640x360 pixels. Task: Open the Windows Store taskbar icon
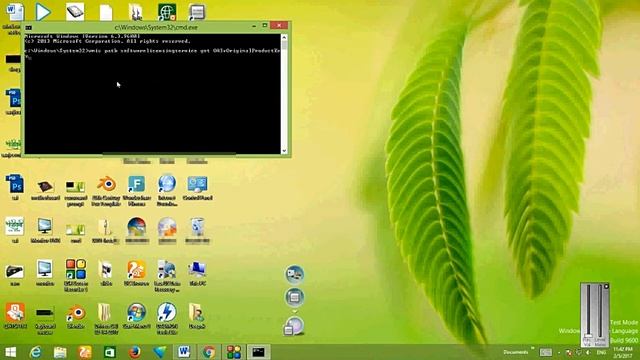pos(109,352)
